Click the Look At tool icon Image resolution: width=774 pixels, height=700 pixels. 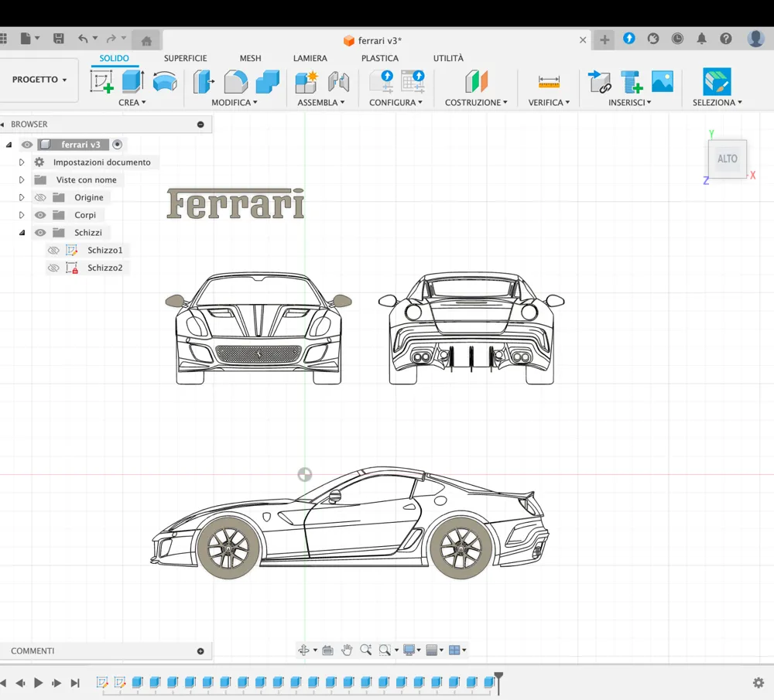coord(327,650)
